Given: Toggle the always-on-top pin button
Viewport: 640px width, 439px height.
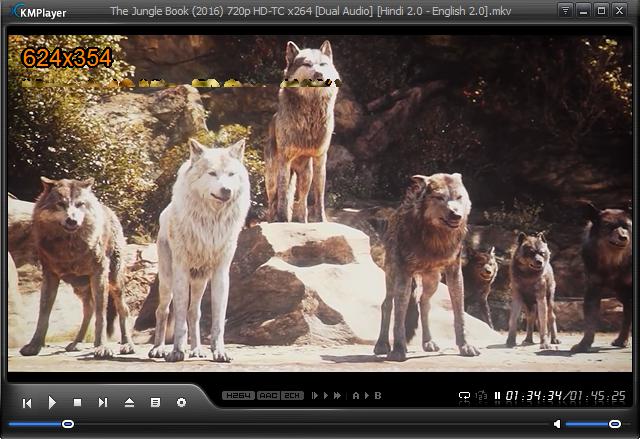Looking at the screenshot, I should click(x=565, y=11).
